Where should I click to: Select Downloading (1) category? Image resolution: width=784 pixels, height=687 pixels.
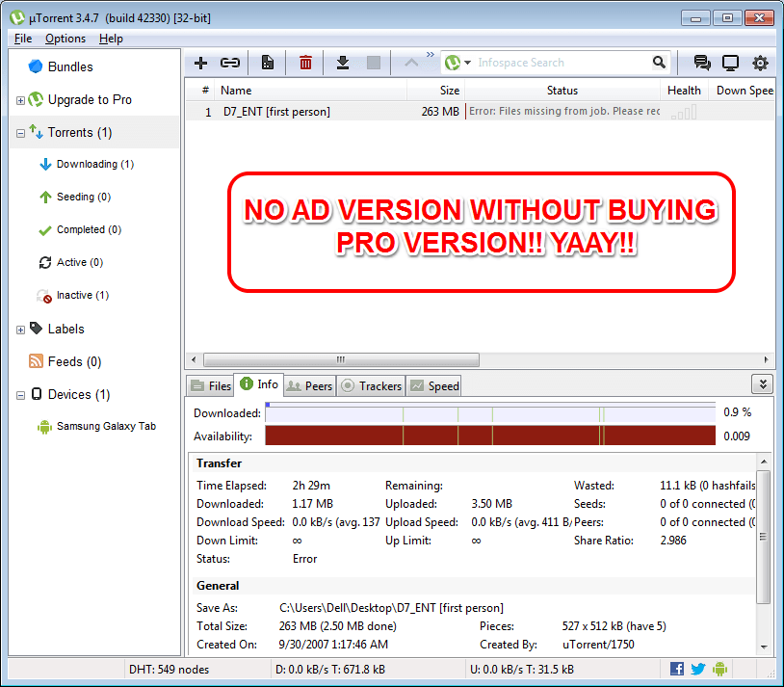click(x=95, y=164)
